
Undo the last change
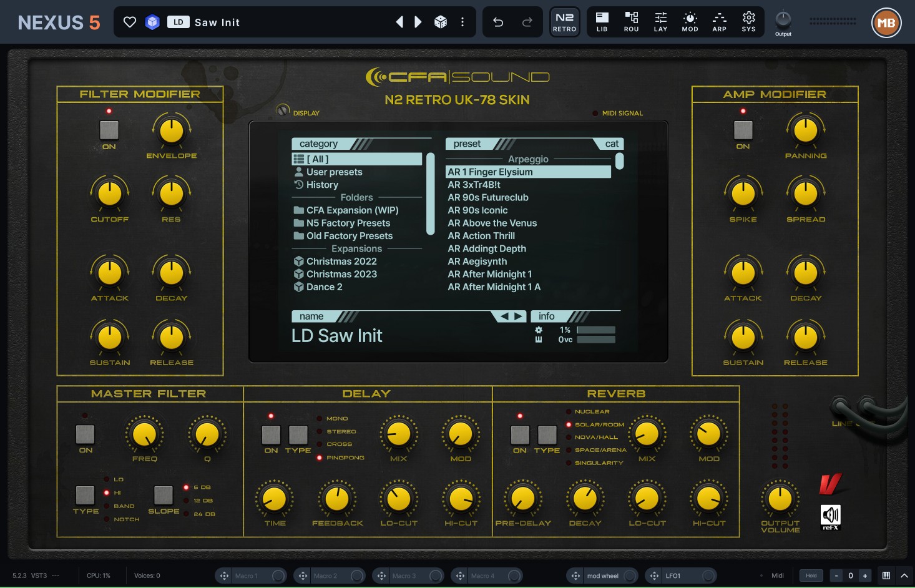[x=498, y=22]
